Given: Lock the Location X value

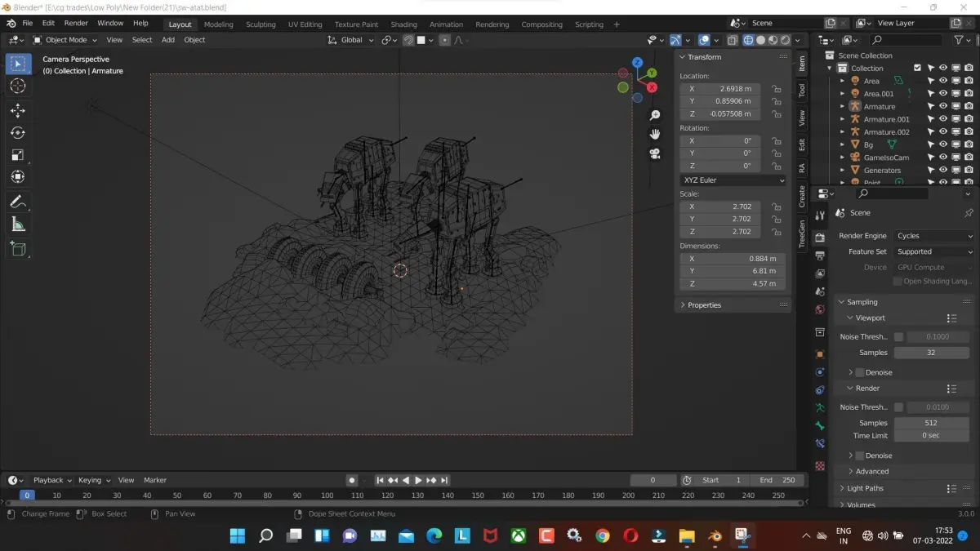Looking at the screenshot, I should pyautogui.click(x=777, y=89).
